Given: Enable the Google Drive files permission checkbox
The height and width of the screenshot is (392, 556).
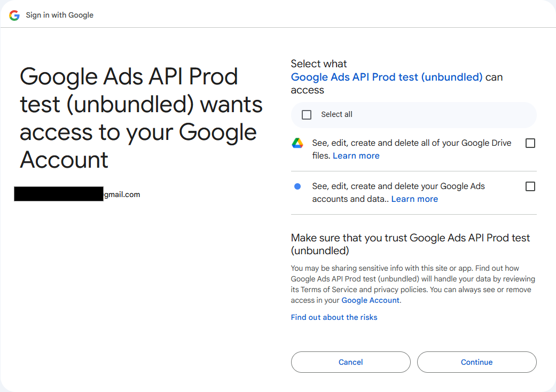Looking at the screenshot, I should [530, 143].
